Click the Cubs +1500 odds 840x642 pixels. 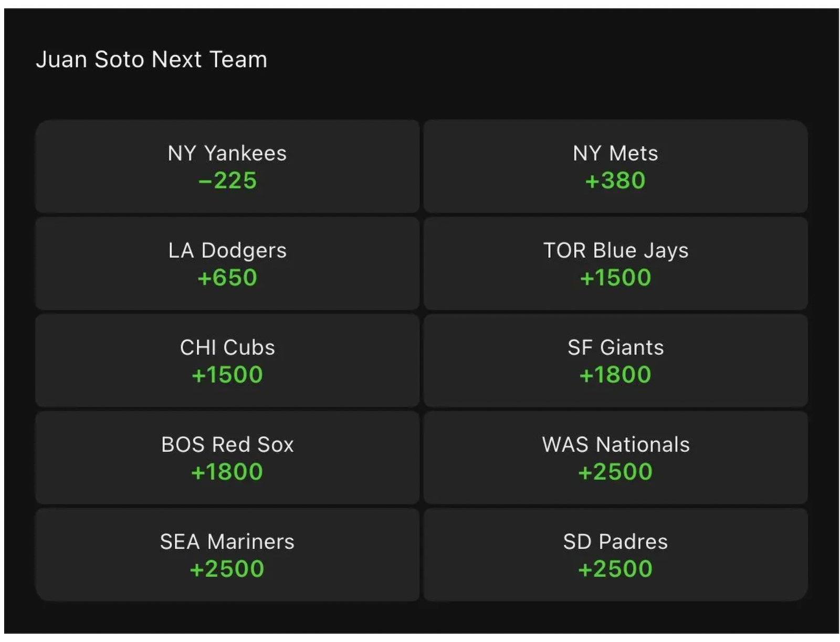(227, 375)
